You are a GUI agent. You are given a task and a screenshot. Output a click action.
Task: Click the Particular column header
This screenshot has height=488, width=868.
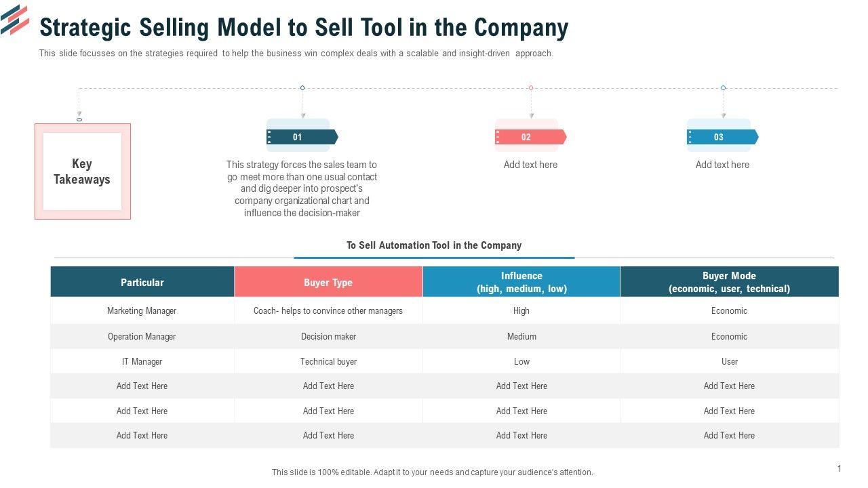coord(142,282)
